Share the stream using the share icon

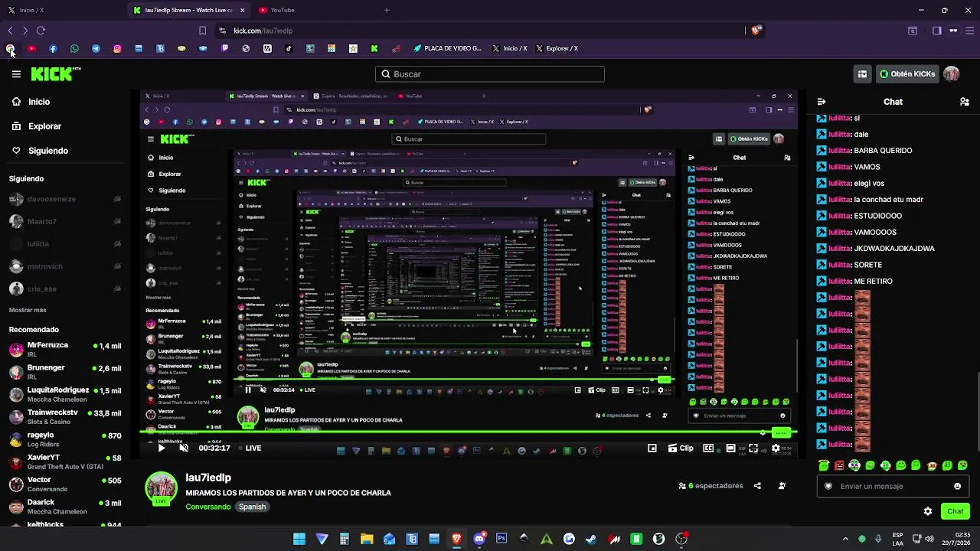click(x=757, y=486)
